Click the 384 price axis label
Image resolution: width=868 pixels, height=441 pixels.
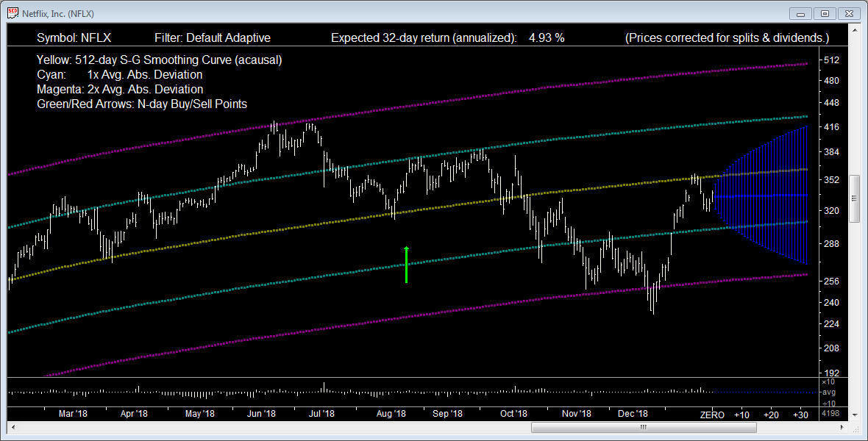click(831, 152)
